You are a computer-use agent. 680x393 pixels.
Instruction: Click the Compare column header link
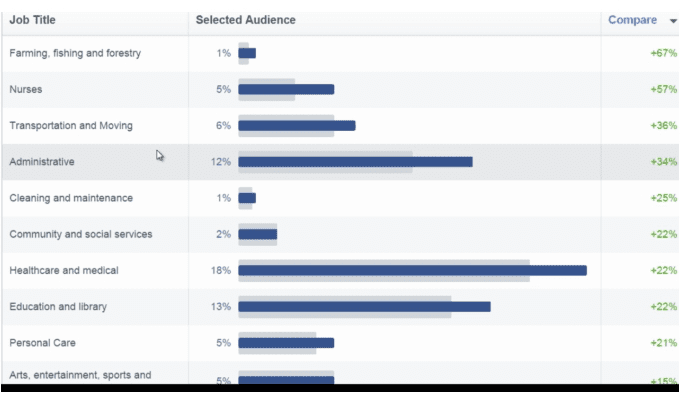(632, 20)
